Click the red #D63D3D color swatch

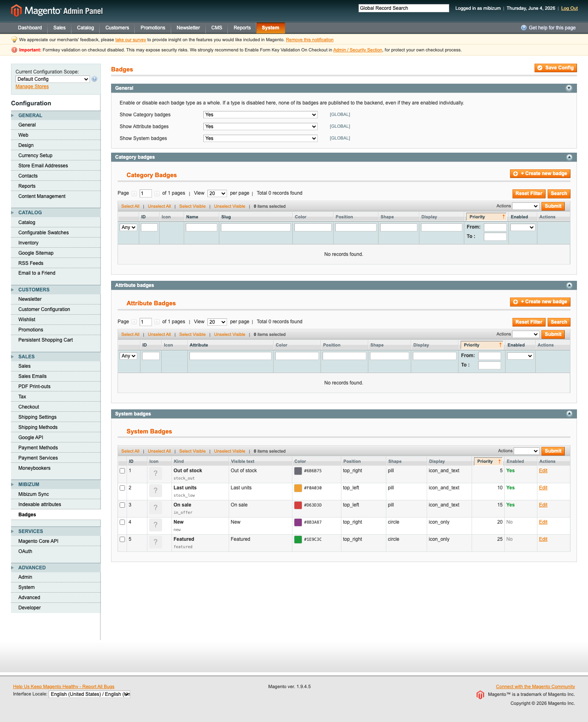(x=298, y=505)
